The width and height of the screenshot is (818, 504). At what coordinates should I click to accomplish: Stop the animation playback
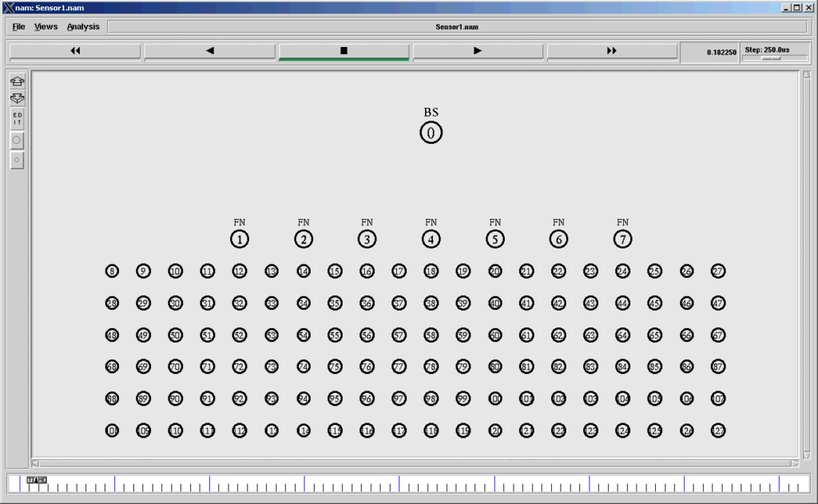[x=343, y=51]
